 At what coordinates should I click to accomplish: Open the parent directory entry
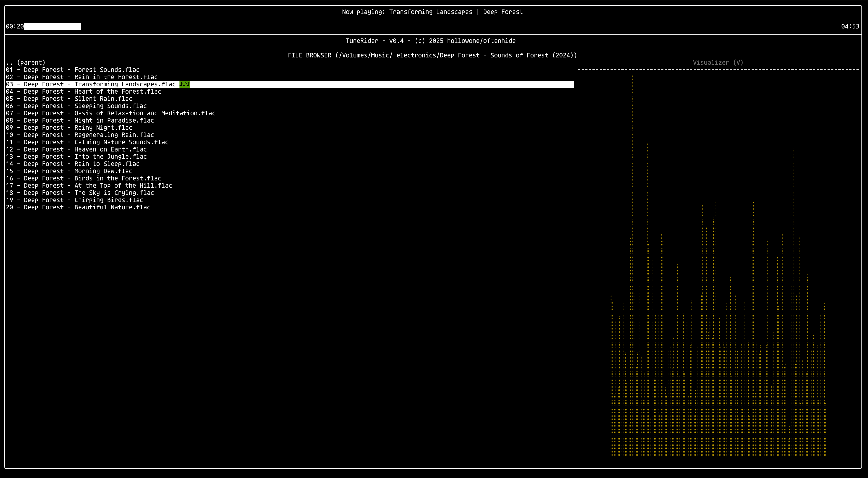26,63
